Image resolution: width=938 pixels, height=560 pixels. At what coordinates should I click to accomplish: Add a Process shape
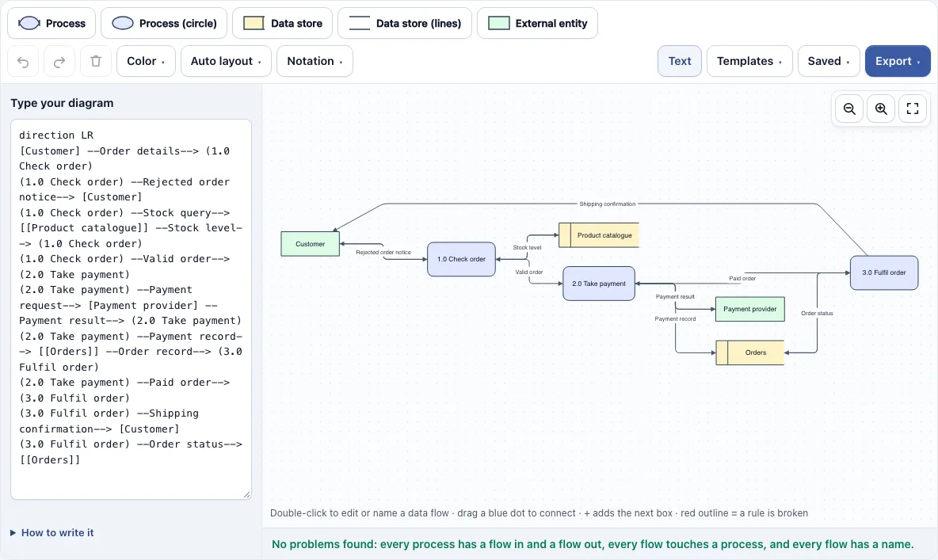click(x=51, y=23)
